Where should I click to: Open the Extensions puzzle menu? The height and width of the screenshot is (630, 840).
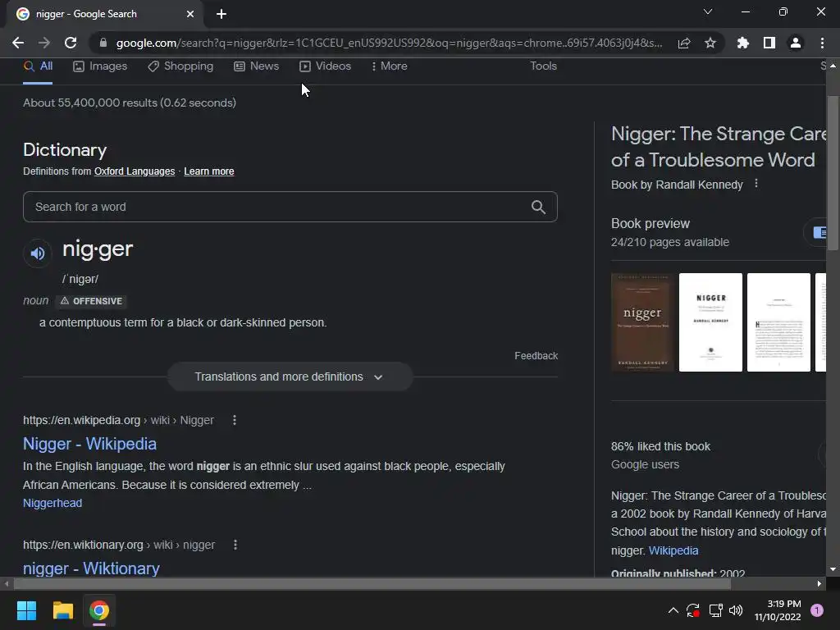coord(743,43)
